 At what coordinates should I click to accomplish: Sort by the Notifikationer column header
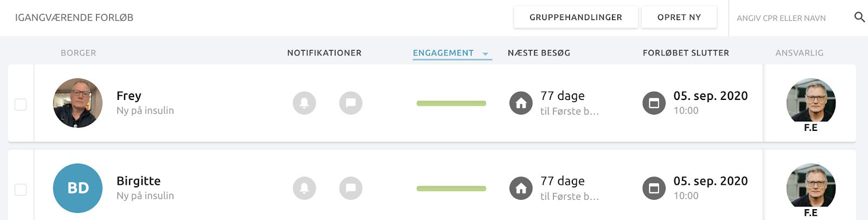(x=324, y=53)
